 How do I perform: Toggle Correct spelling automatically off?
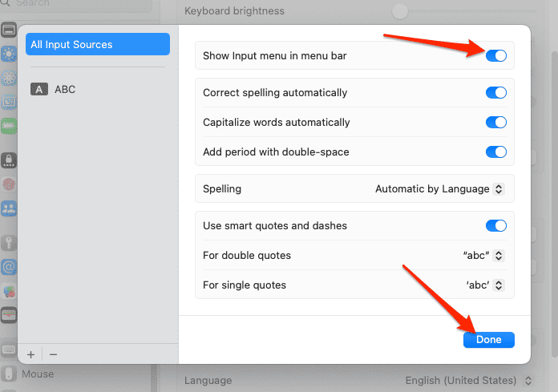tap(496, 92)
